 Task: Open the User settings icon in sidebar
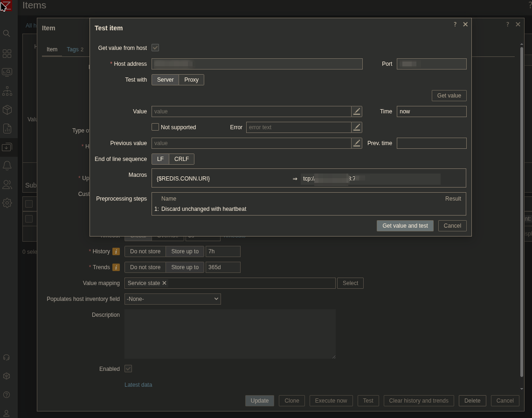click(x=6, y=414)
